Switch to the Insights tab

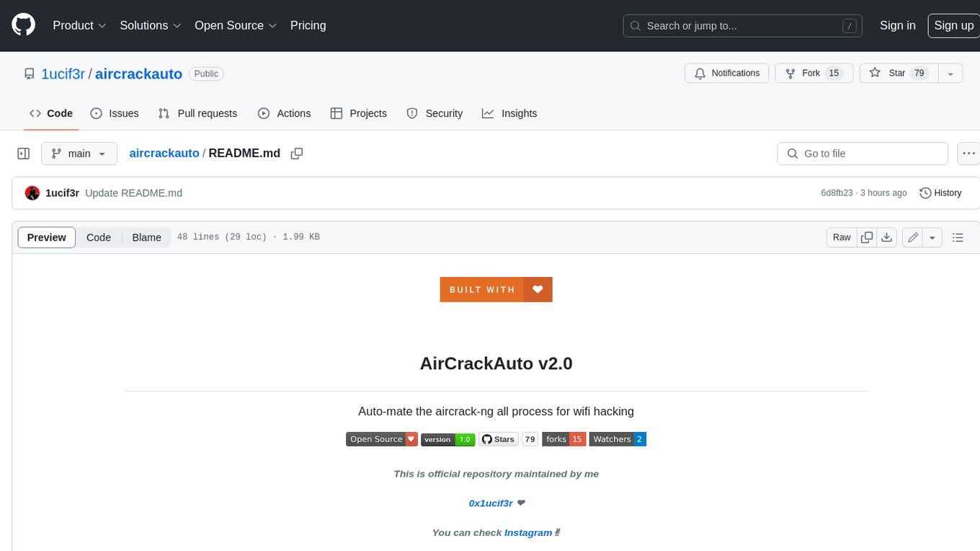(x=509, y=113)
